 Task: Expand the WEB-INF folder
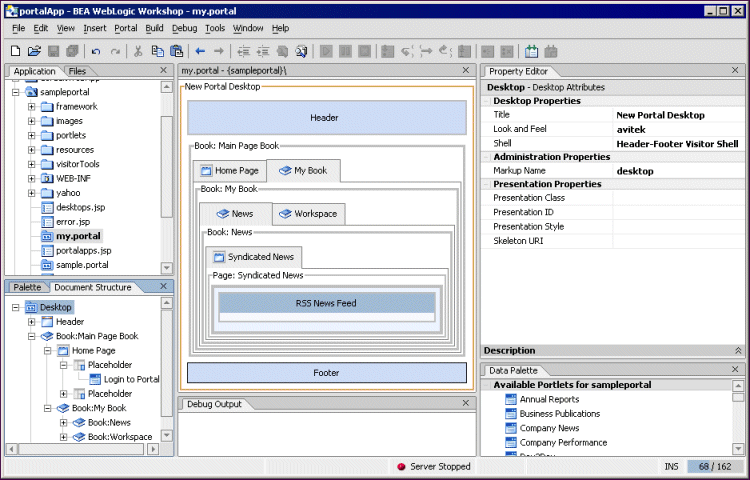point(32,178)
